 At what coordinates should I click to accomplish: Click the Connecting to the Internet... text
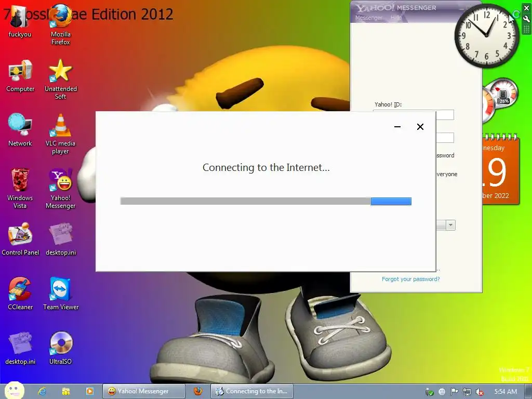coord(266,167)
